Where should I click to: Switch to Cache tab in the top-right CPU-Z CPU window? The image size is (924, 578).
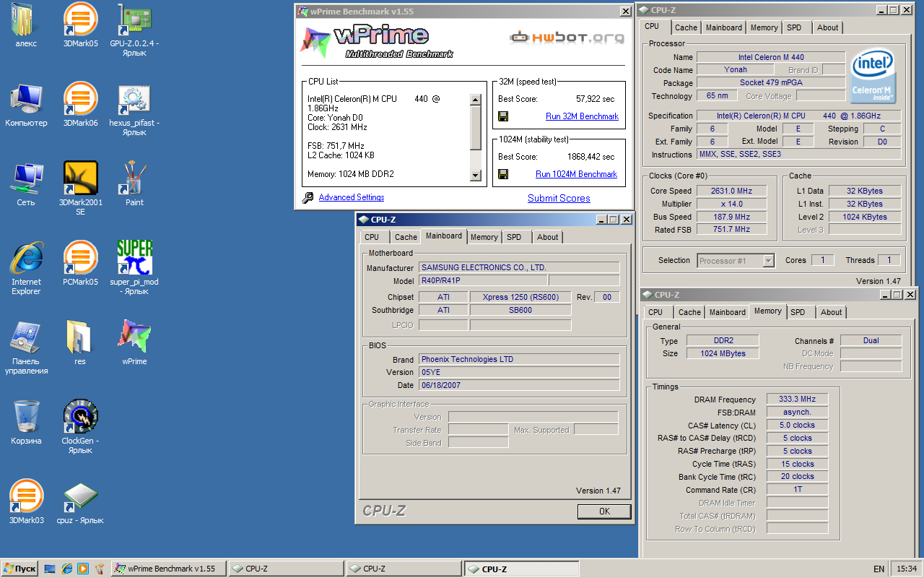coord(686,27)
